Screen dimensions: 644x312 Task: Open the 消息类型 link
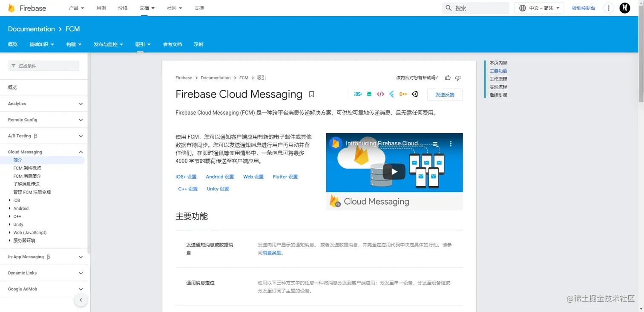point(272,253)
